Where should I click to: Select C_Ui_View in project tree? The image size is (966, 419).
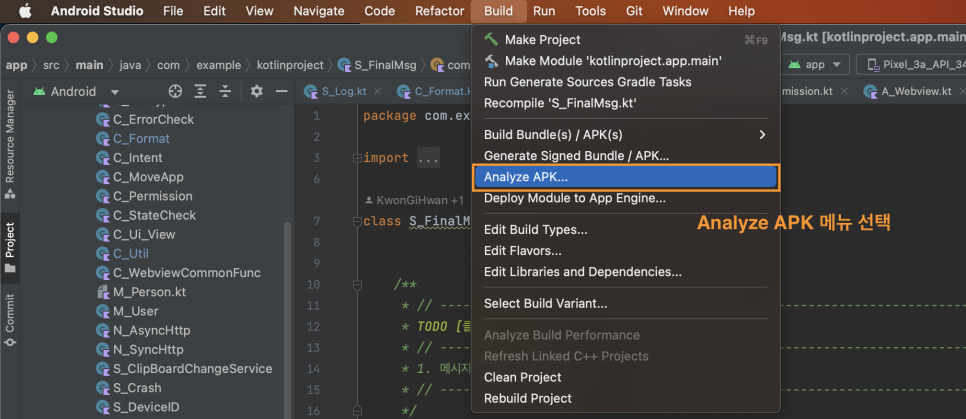144,234
